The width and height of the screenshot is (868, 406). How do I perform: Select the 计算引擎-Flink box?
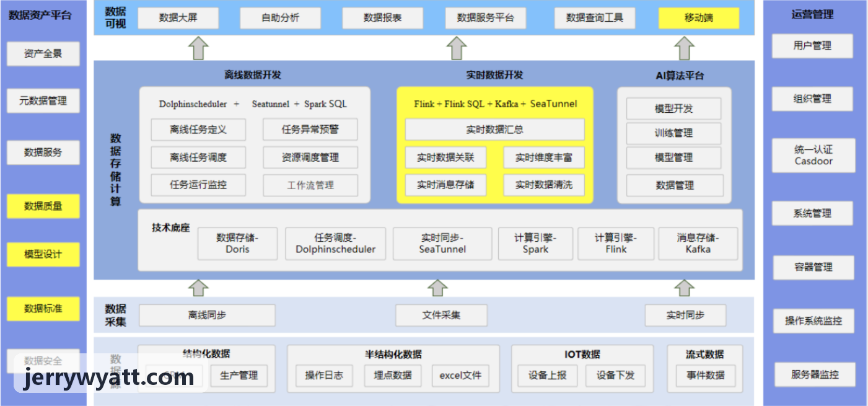[x=616, y=244]
